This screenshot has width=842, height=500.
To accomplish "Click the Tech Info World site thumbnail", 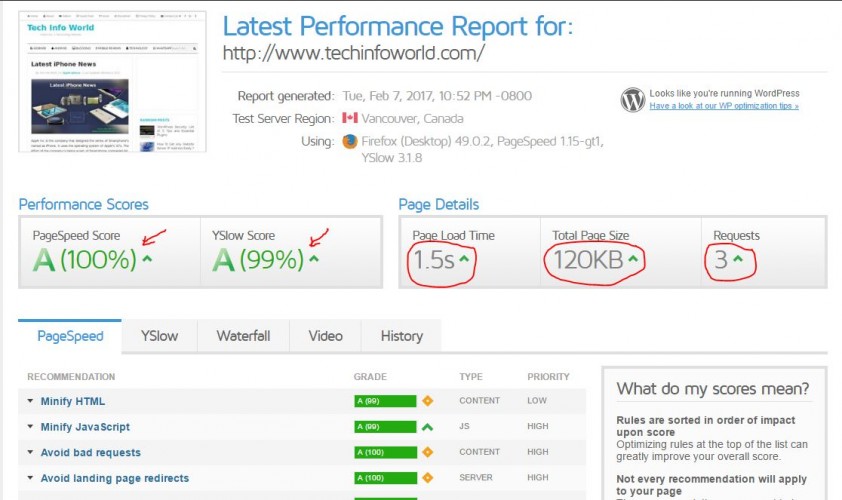I will point(112,82).
